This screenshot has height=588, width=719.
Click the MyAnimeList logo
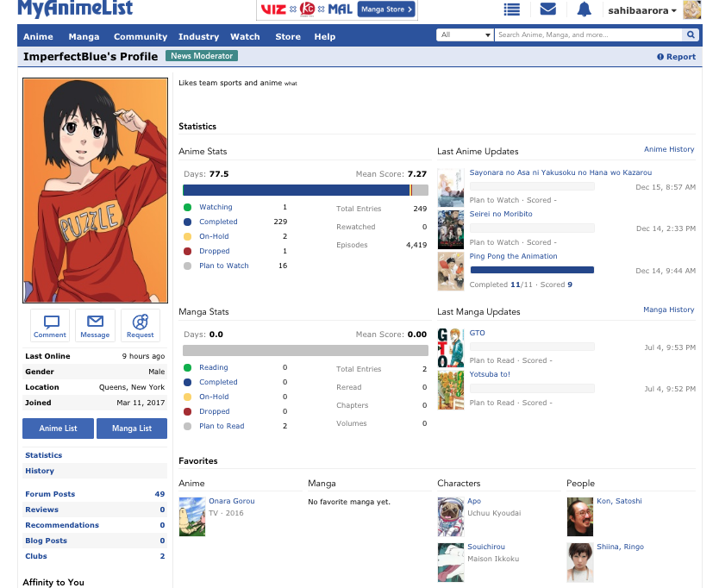[75, 9]
